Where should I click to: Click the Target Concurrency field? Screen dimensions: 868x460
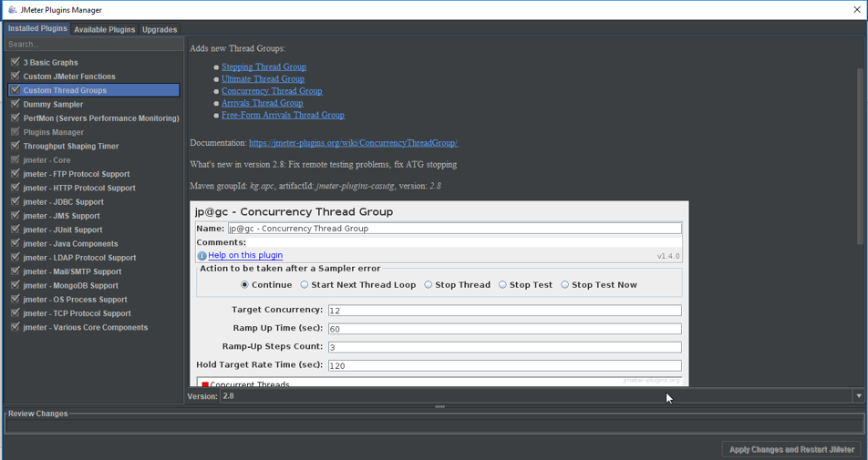505,311
